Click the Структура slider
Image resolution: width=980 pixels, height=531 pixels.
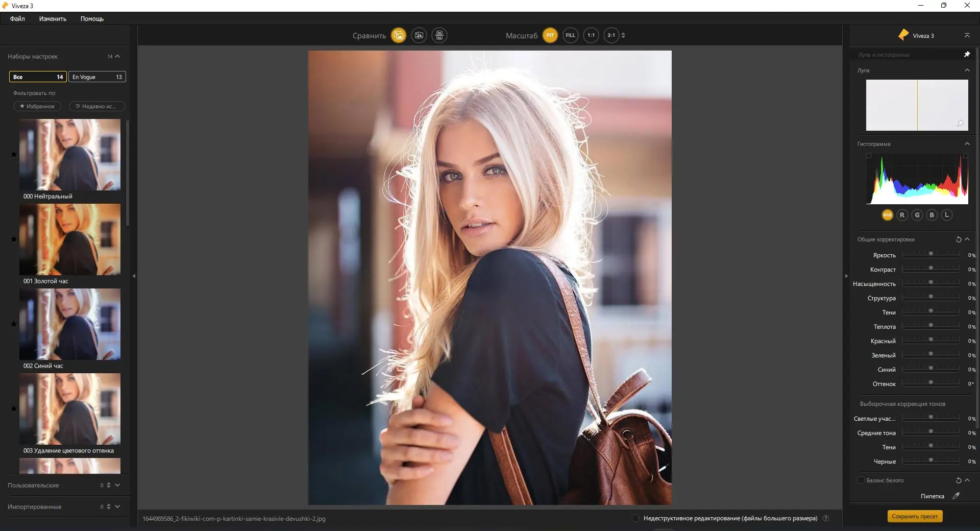(930, 297)
